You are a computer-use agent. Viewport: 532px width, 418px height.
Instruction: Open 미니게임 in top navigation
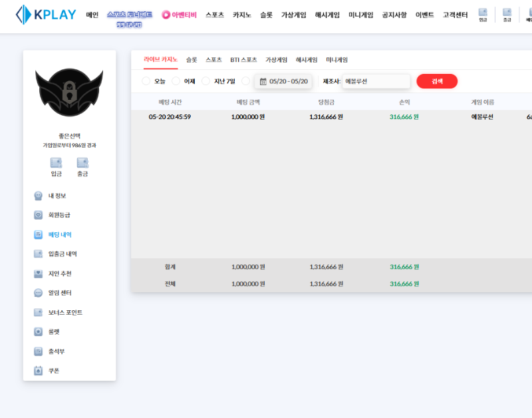tap(360, 15)
